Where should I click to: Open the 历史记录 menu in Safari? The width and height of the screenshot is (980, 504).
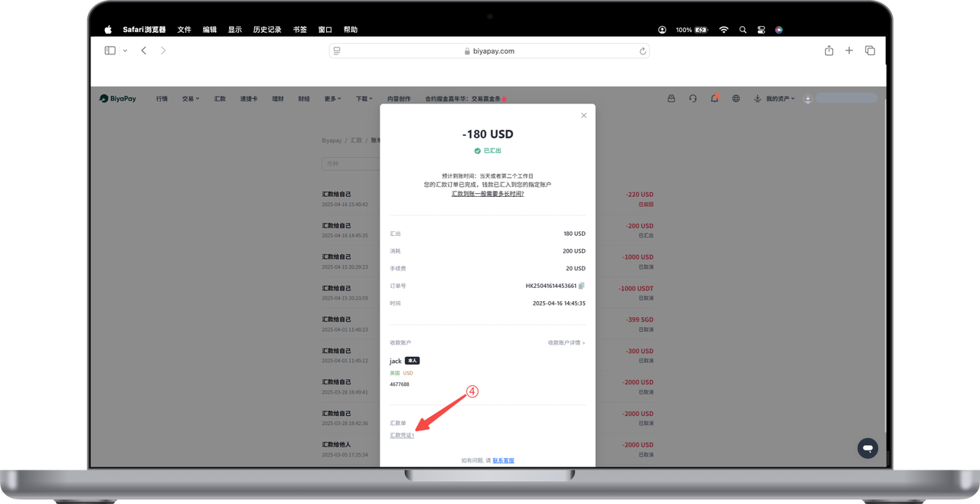point(267,30)
